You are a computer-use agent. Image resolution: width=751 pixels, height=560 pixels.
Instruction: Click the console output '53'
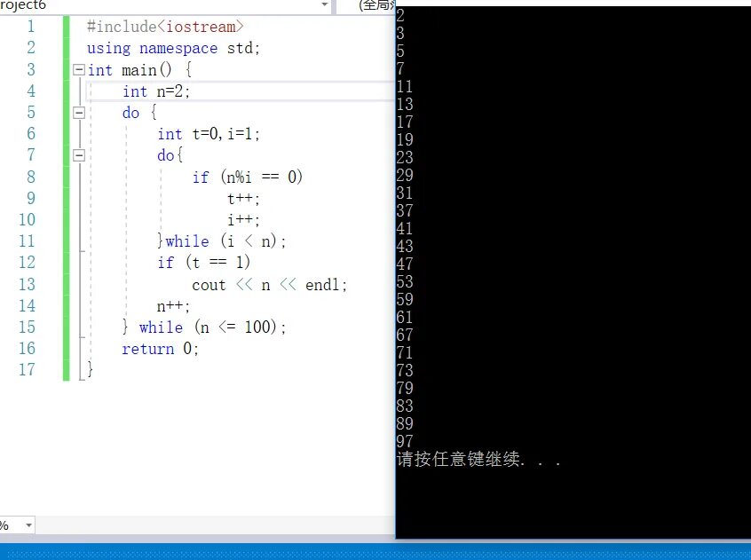coord(405,281)
